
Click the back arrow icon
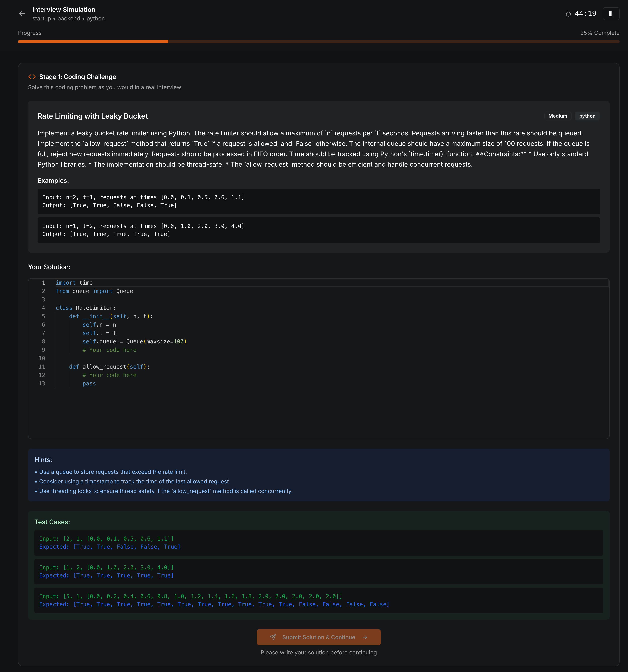pyautogui.click(x=22, y=14)
